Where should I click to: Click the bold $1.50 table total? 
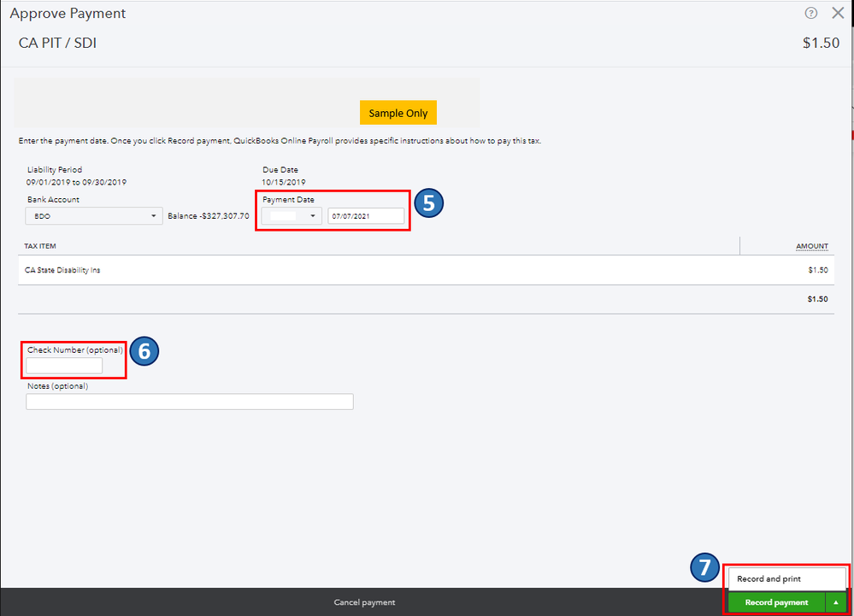(x=817, y=299)
